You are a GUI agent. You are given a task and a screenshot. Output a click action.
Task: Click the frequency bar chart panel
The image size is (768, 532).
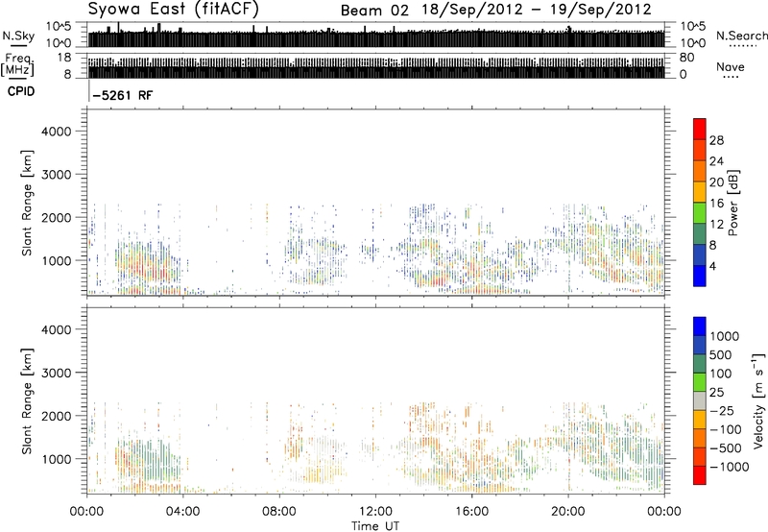pos(376,65)
